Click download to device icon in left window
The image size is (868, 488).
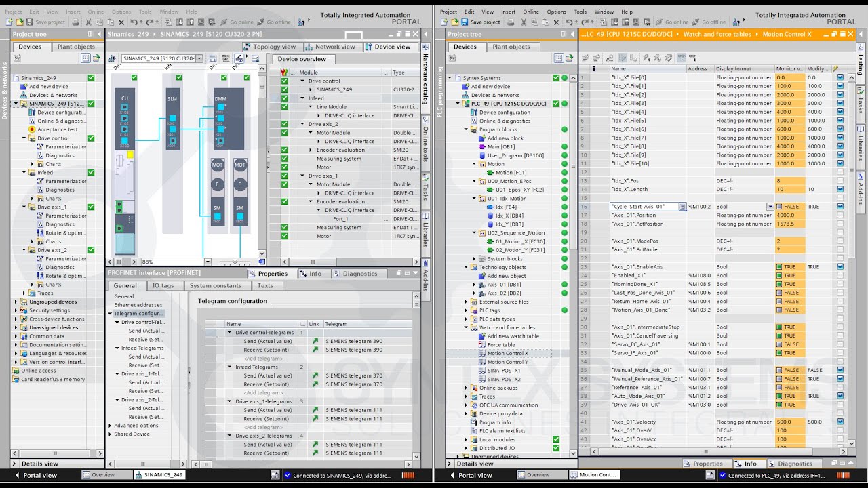[x=180, y=22]
